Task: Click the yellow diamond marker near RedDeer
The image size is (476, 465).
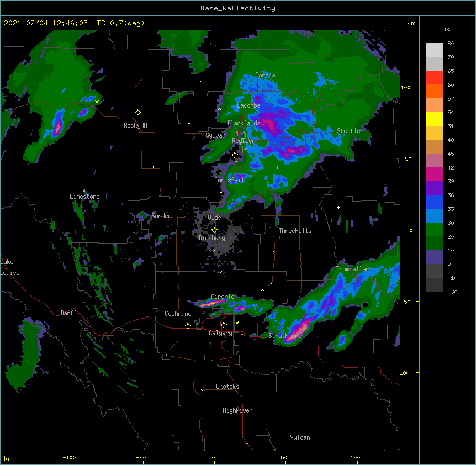Action: point(235,155)
